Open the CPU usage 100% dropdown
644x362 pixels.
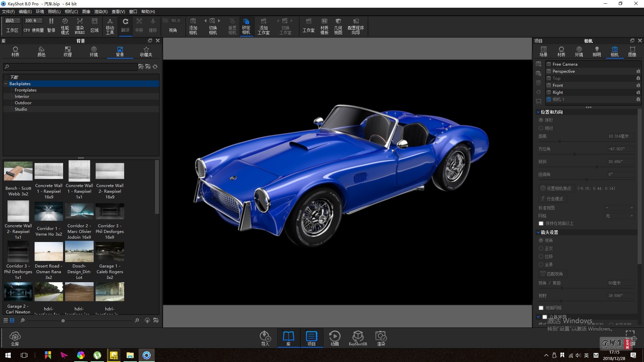click(x=33, y=20)
